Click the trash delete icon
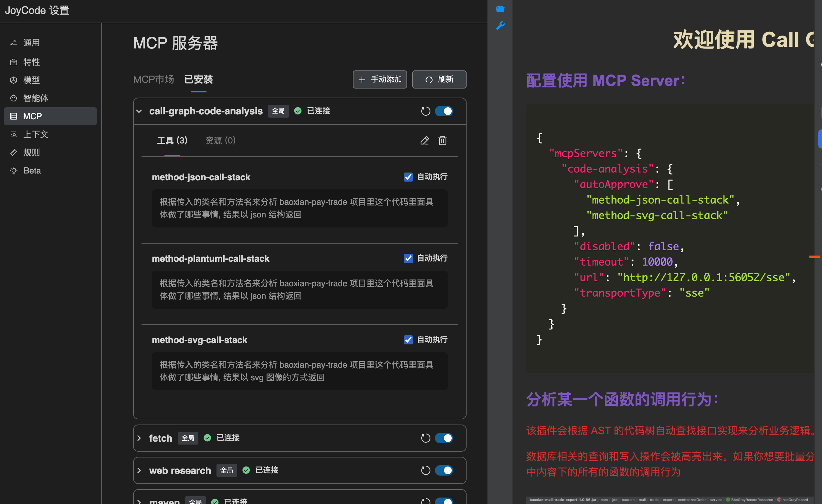The image size is (822, 504). point(442,141)
